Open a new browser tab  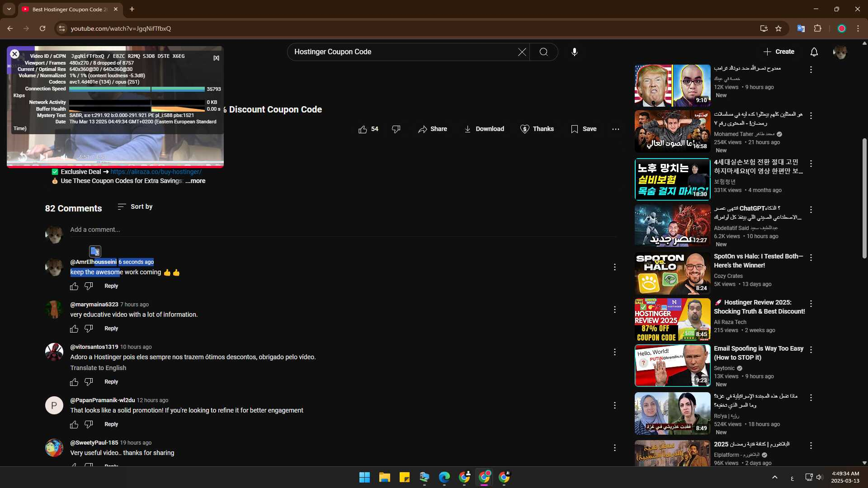[132, 9]
